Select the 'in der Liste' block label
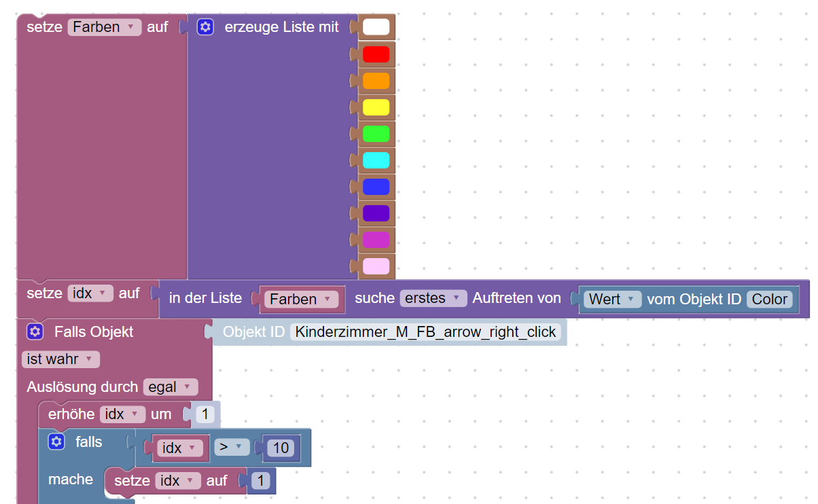The image size is (818, 504). click(x=205, y=298)
